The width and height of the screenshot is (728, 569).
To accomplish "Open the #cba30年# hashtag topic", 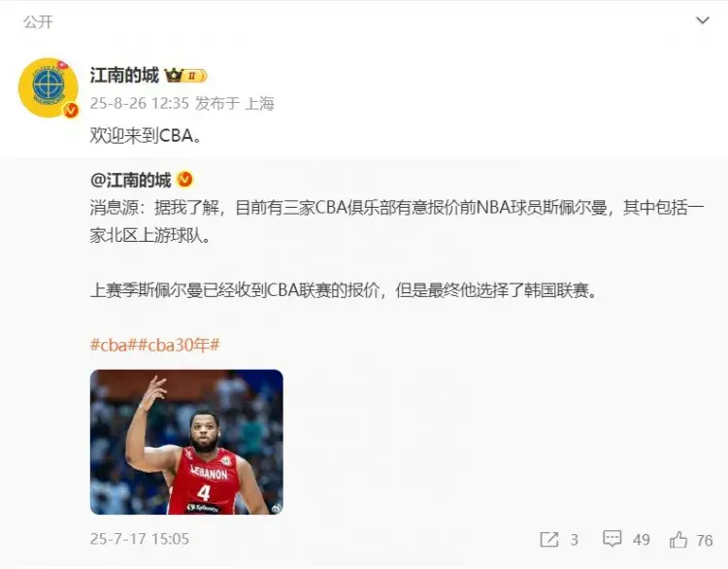I will (179, 345).
